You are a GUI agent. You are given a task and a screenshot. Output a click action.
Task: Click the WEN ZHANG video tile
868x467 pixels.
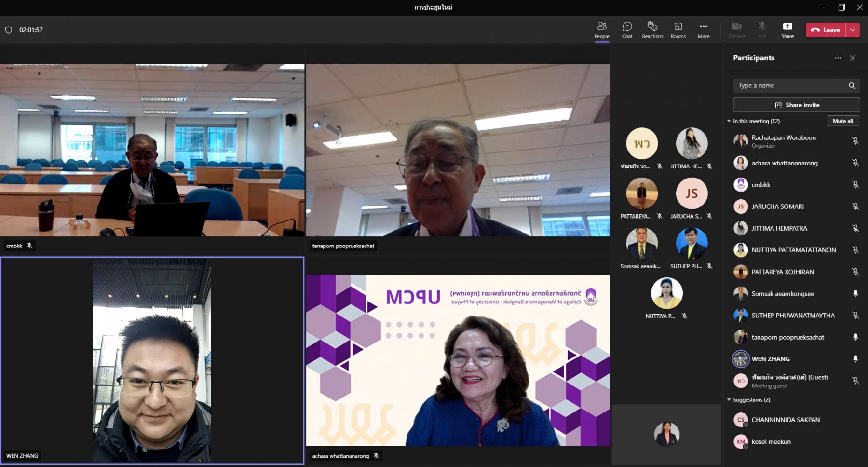(x=152, y=360)
